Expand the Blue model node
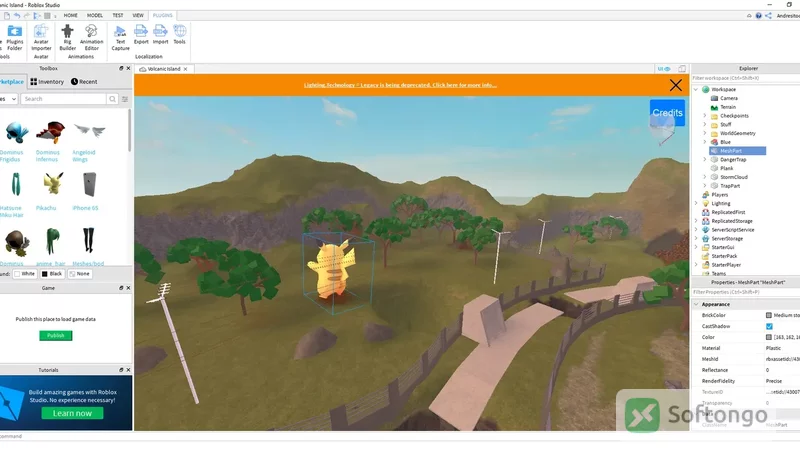This screenshot has width=800, height=456. [x=705, y=142]
